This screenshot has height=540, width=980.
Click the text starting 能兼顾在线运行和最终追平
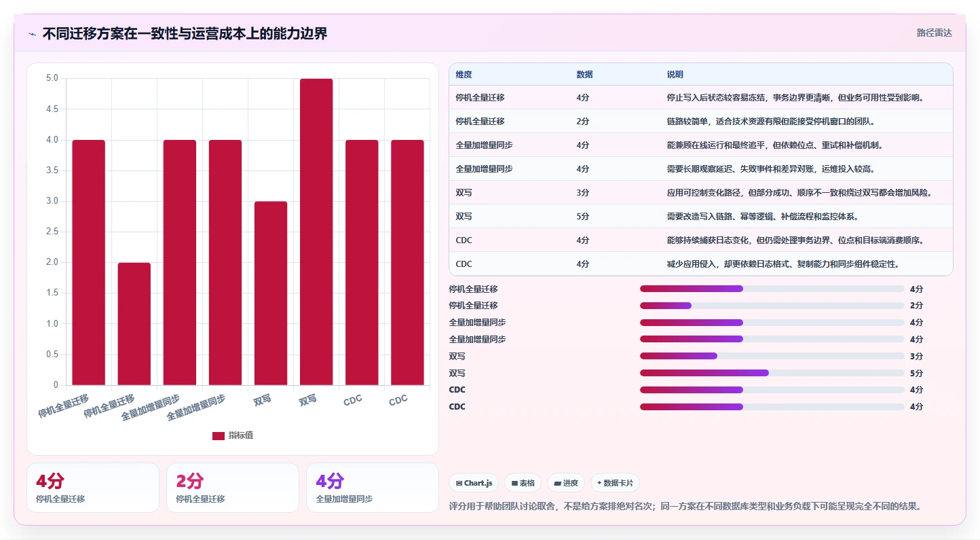774,145
